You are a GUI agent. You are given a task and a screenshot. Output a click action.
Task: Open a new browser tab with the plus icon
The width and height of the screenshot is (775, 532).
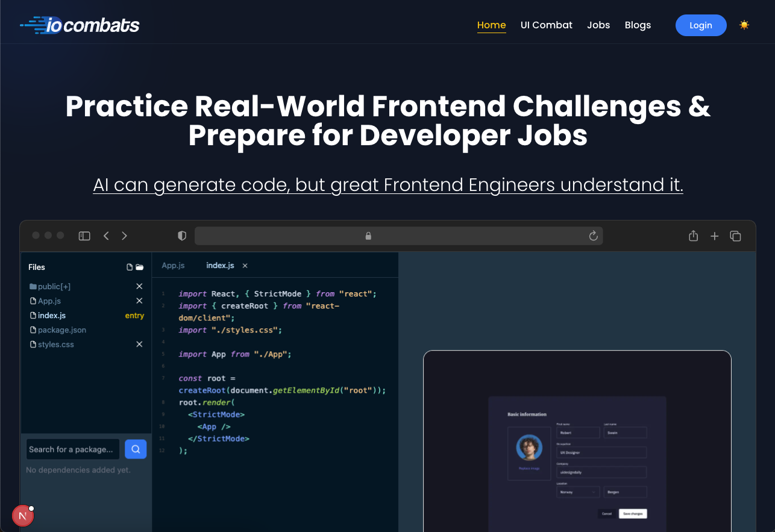tap(715, 236)
